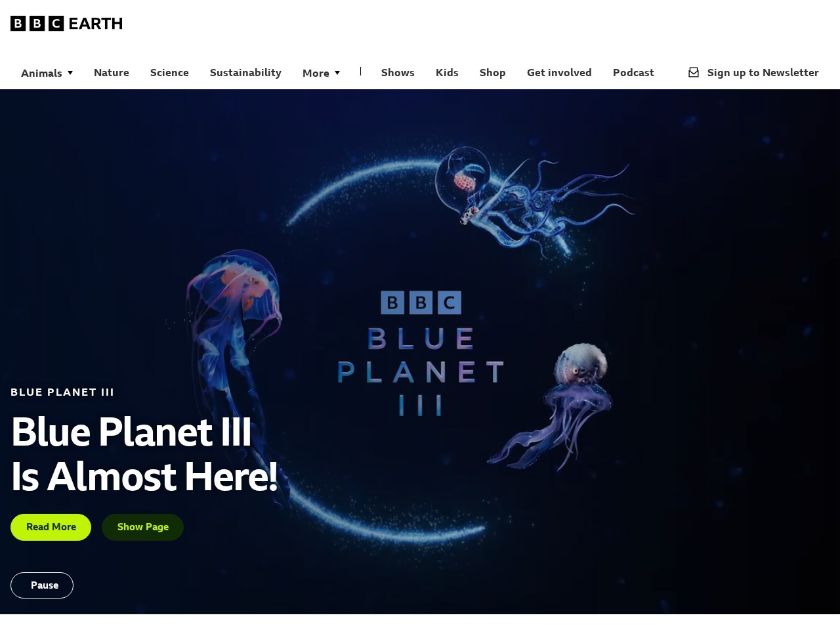The image size is (840, 630).
Task: Open the Nature section
Action: [112, 72]
